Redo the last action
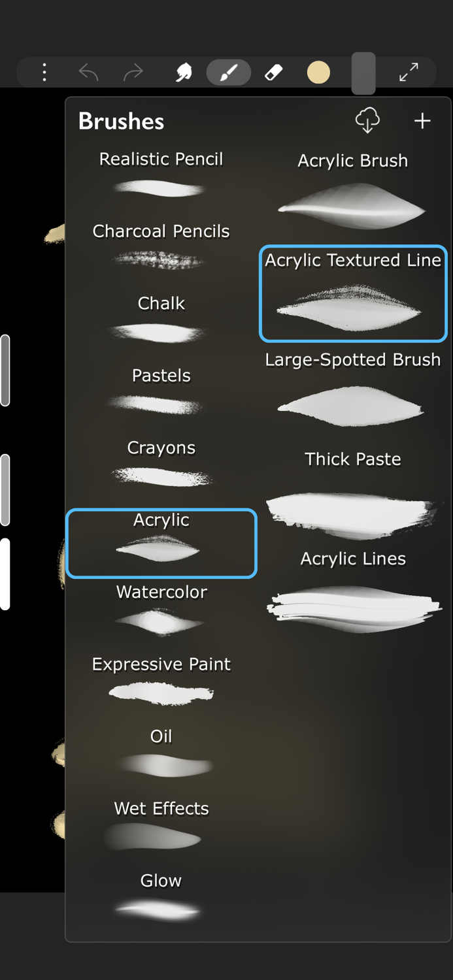The height and width of the screenshot is (980, 453). tap(133, 72)
